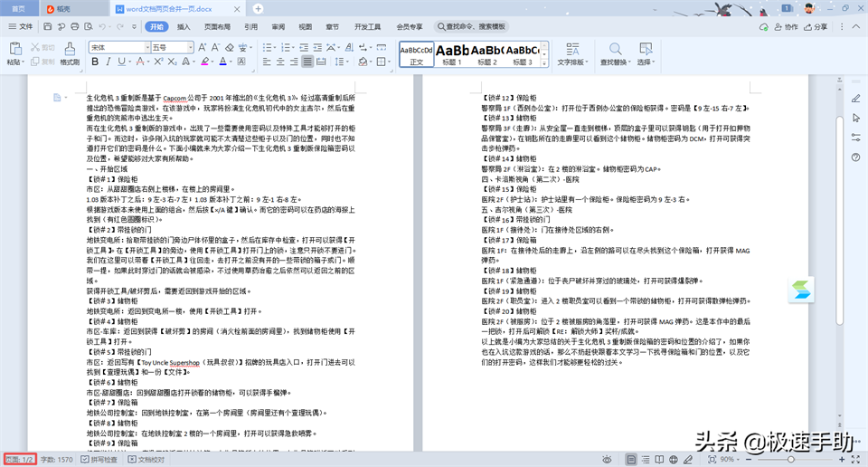The width and height of the screenshot is (868, 467).
Task: Open the 页面布局 (Page Layout) tab
Action: (216, 27)
